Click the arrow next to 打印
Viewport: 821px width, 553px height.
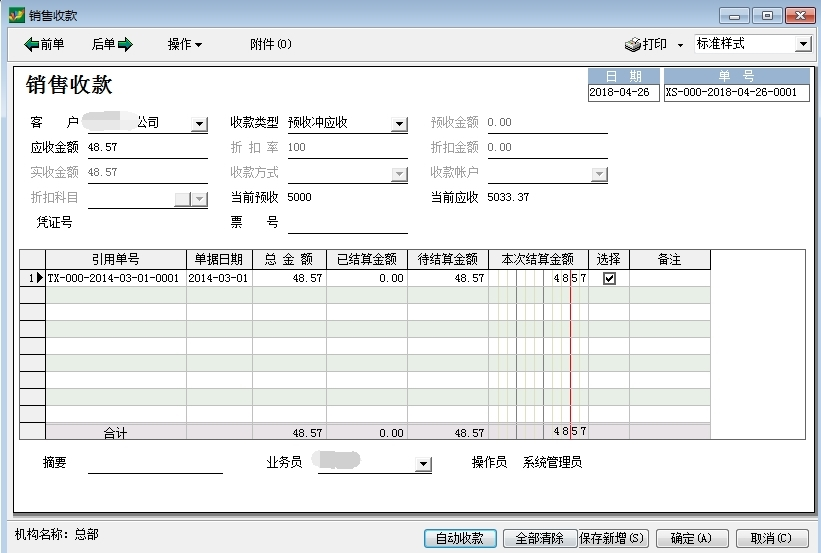(680, 45)
